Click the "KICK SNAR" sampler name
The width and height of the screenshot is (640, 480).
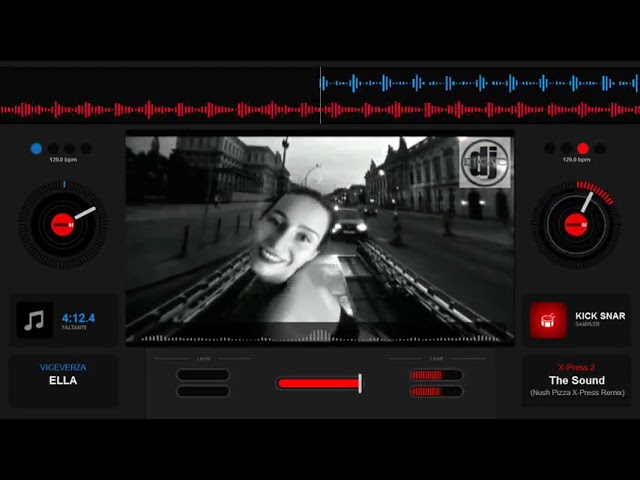tap(600, 316)
